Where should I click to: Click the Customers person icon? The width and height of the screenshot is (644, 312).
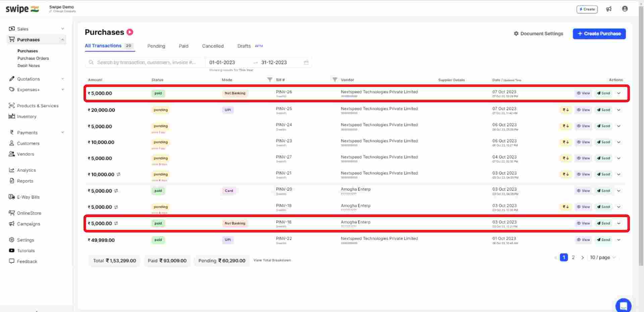click(x=12, y=143)
